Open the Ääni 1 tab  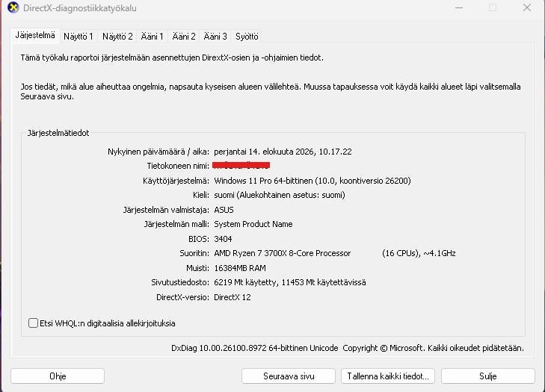(152, 37)
